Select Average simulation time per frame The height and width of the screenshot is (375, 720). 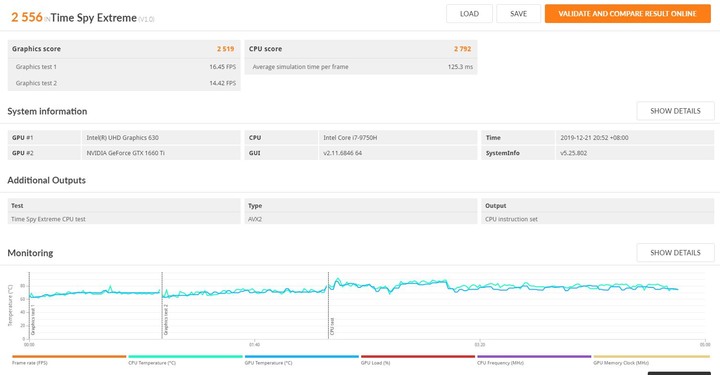tap(300, 67)
